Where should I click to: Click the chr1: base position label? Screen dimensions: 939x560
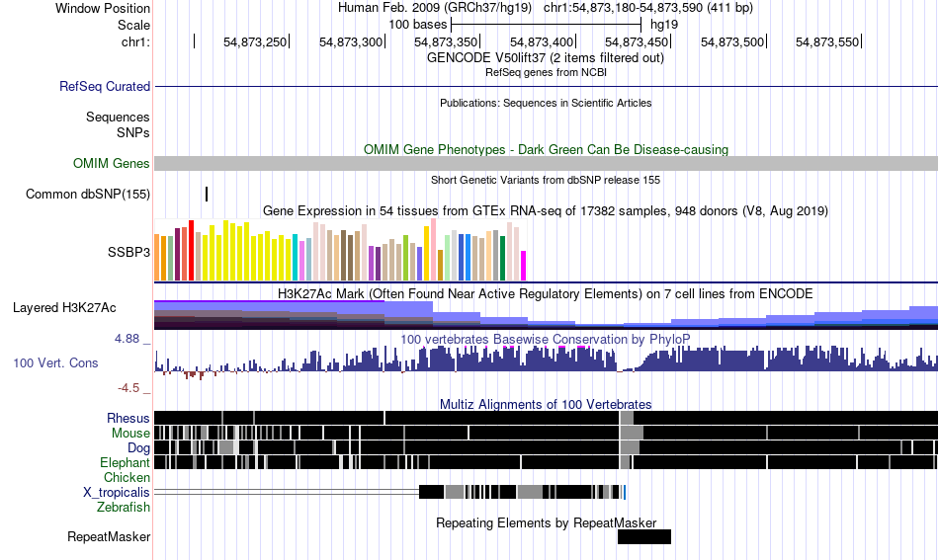coord(135,41)
